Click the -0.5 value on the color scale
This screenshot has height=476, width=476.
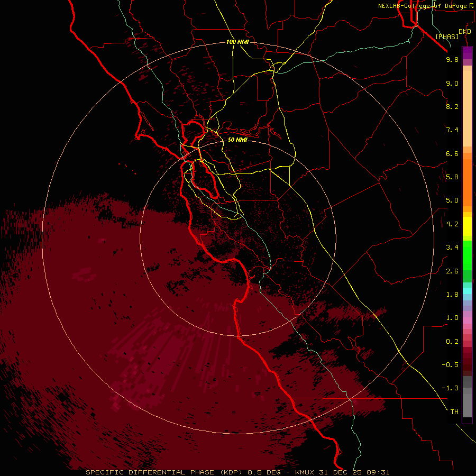(x=450, y=365)
